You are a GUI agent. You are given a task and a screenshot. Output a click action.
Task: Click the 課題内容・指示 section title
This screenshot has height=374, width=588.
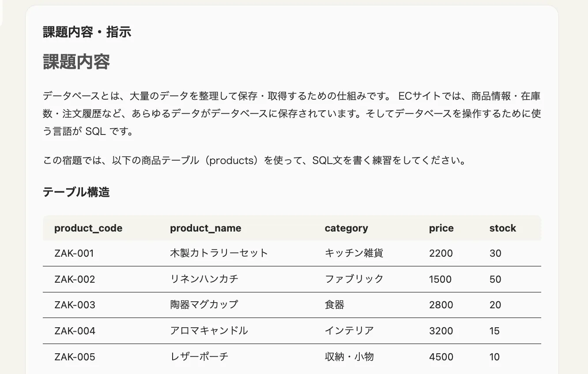[x=87, y=32]
